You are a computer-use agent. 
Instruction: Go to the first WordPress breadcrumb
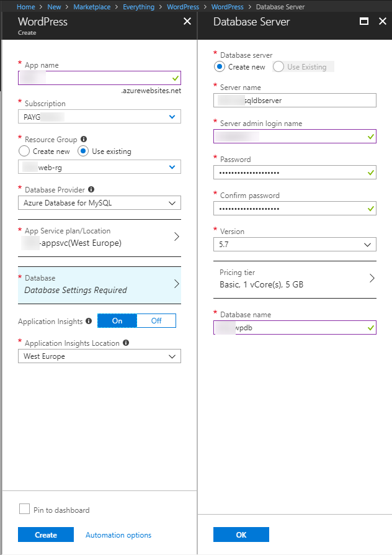[183, 7]
